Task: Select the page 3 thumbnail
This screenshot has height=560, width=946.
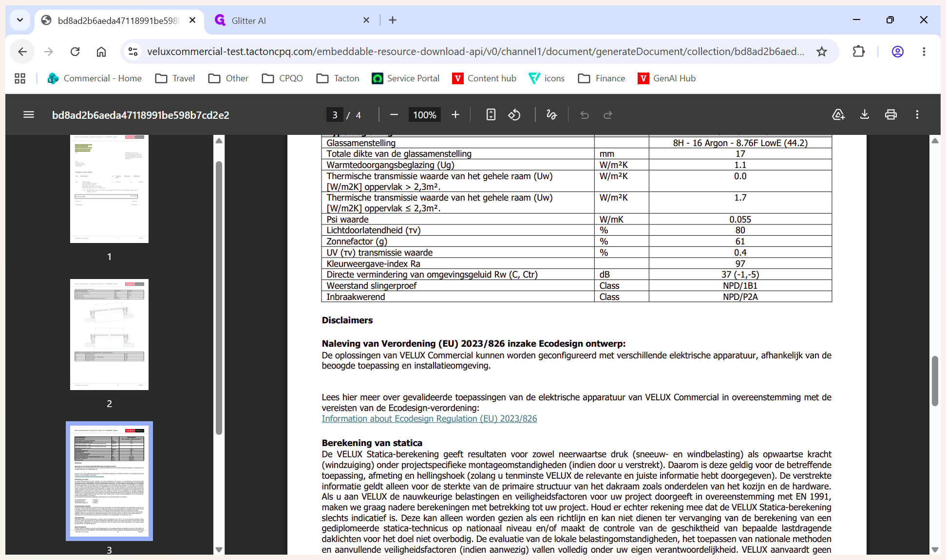Action: point(109,481)
